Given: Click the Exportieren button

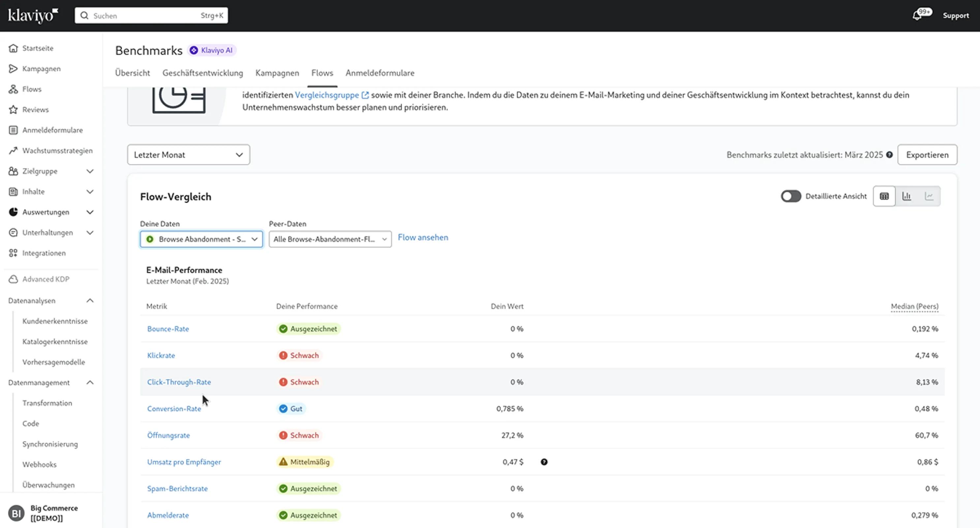Looking at the screenshot, I should 927,155.
